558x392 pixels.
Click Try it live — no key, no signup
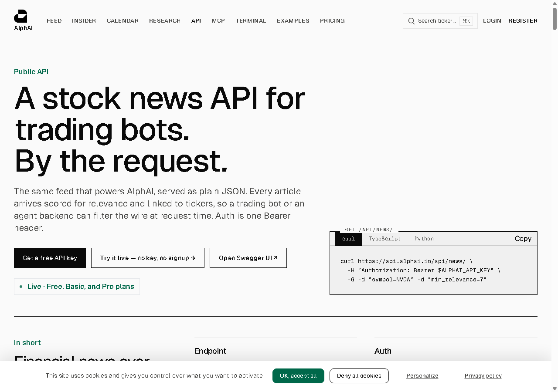tap(148, 258)
